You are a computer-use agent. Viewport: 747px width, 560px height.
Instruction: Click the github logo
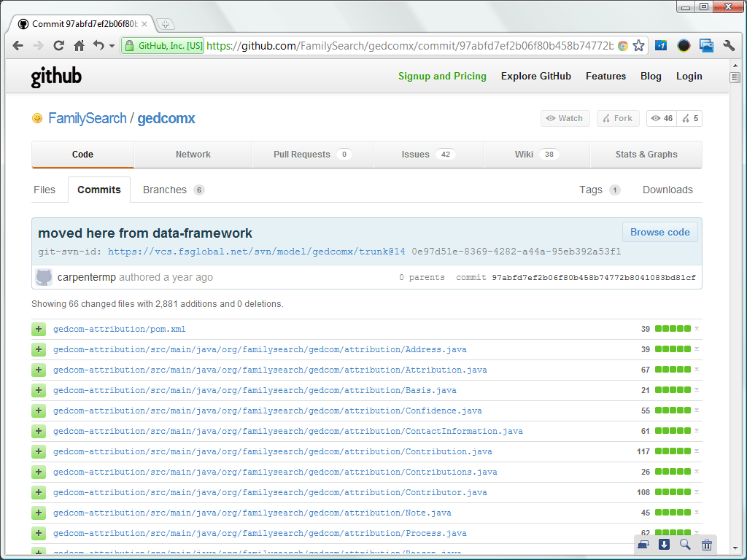coord(56,77)
